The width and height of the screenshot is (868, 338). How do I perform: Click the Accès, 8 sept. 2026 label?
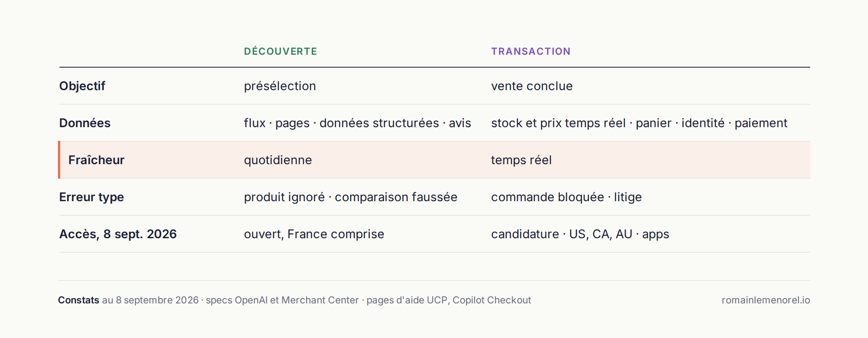[118, 234]
